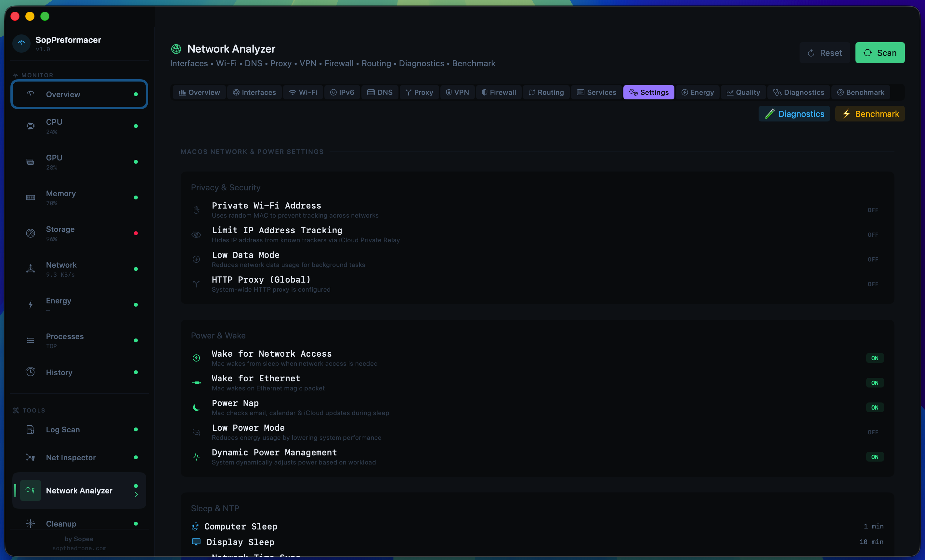Click the Cleanup sparkle icon
This screenshot has height=560, width=925.
(x=31, y=524)
